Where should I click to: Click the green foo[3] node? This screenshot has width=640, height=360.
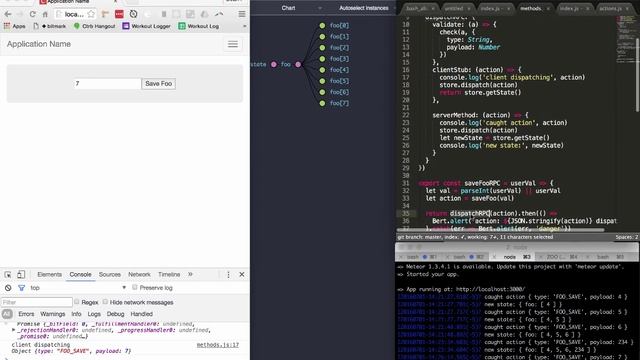click(x=322, y=59)
